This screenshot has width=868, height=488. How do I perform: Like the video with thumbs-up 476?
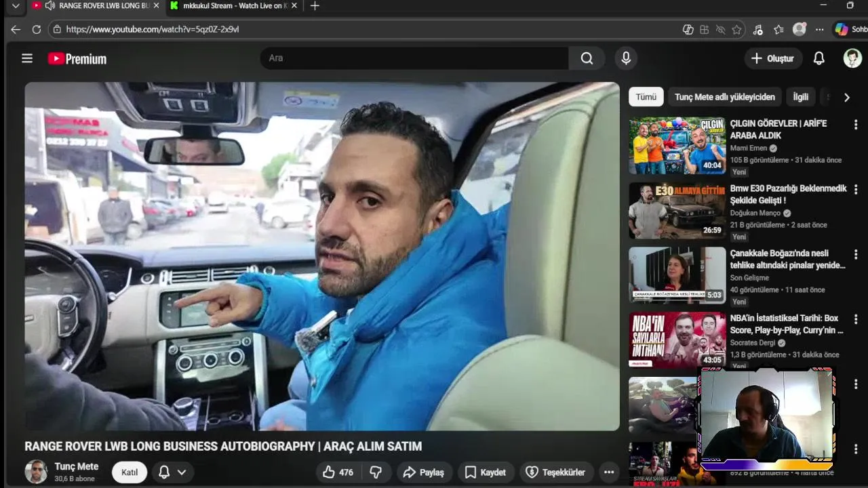pyautogui.click(x=338, y=472)
